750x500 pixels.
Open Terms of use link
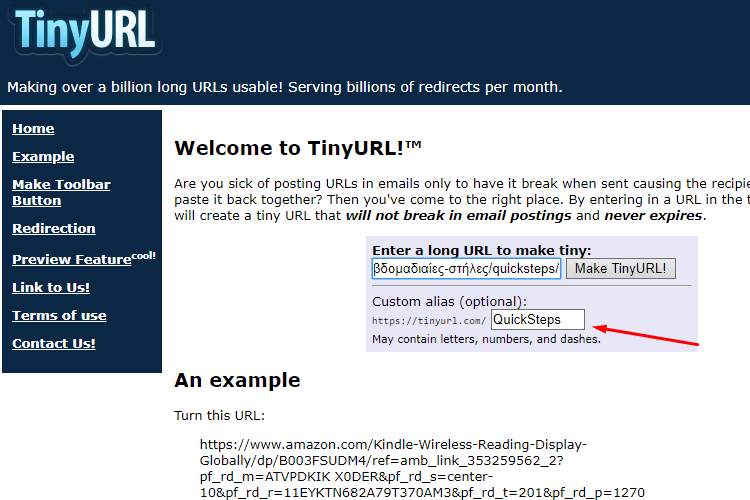click(x=59, y=316)
